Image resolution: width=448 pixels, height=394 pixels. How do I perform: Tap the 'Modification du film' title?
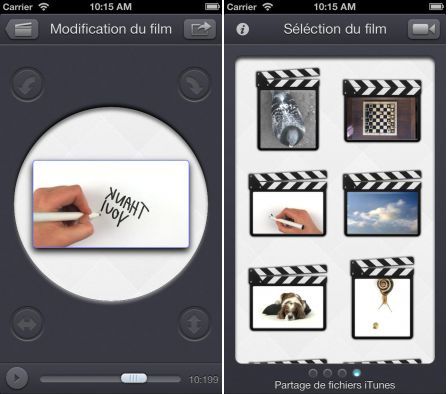[x=111, y=29]
